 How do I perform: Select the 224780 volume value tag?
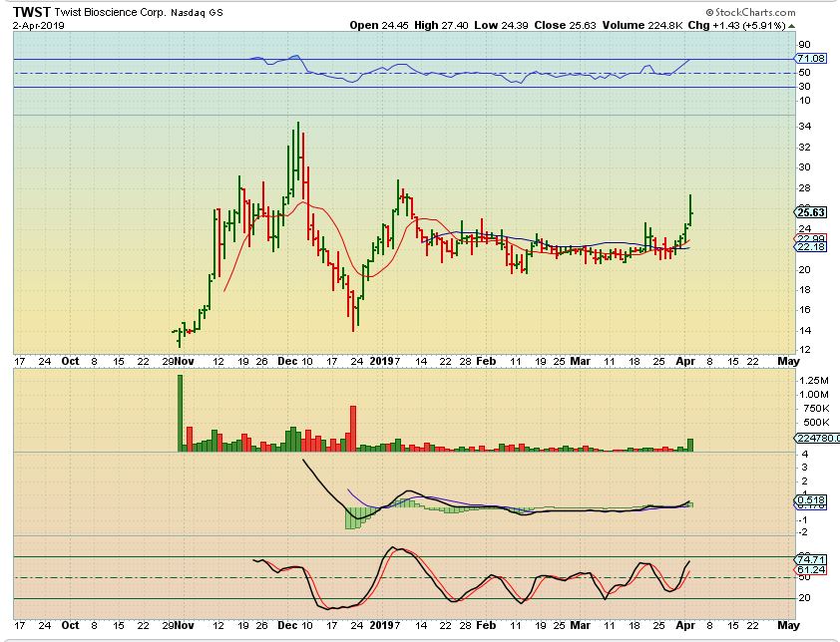[813, 437]
